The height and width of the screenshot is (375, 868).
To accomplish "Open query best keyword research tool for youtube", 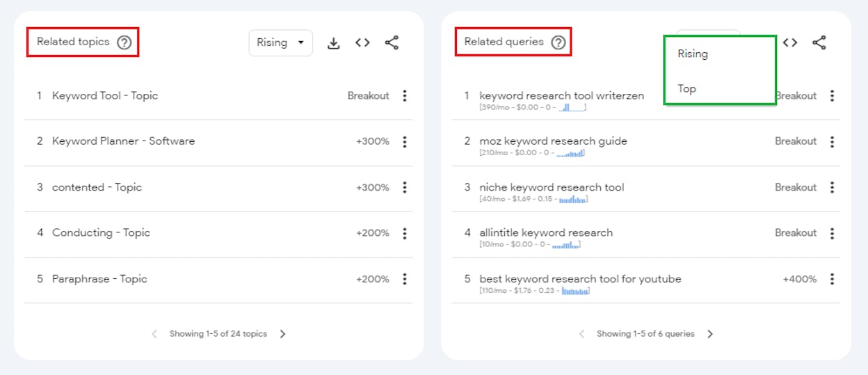I will click(x=580, y=279).
